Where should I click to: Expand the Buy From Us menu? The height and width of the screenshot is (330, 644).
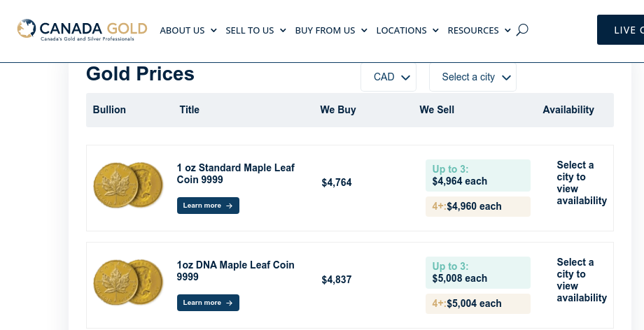331,30
